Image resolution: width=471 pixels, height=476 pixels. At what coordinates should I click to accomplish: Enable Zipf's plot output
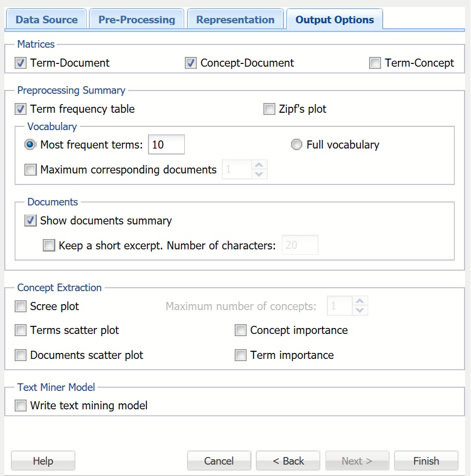click(269, 109)
